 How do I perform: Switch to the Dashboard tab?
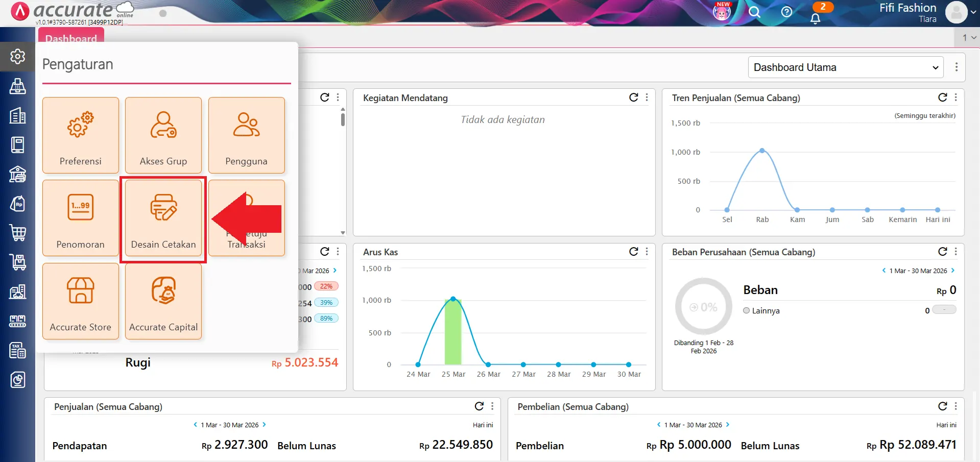(x=71, y=38)
